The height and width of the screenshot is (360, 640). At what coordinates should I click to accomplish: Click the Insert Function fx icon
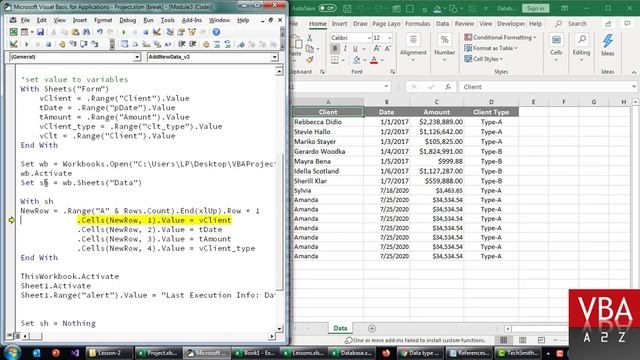pyautogui.click(x=448, y=87)
